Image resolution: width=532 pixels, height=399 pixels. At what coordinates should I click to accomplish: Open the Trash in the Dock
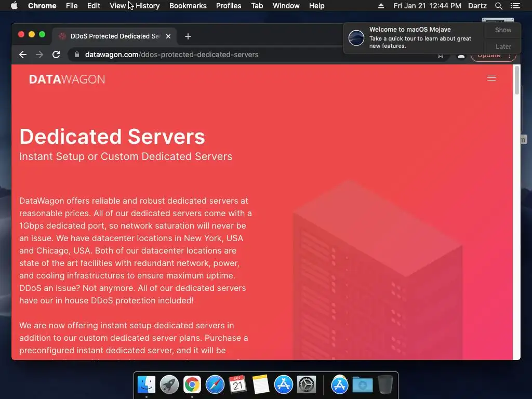[385, 385]
